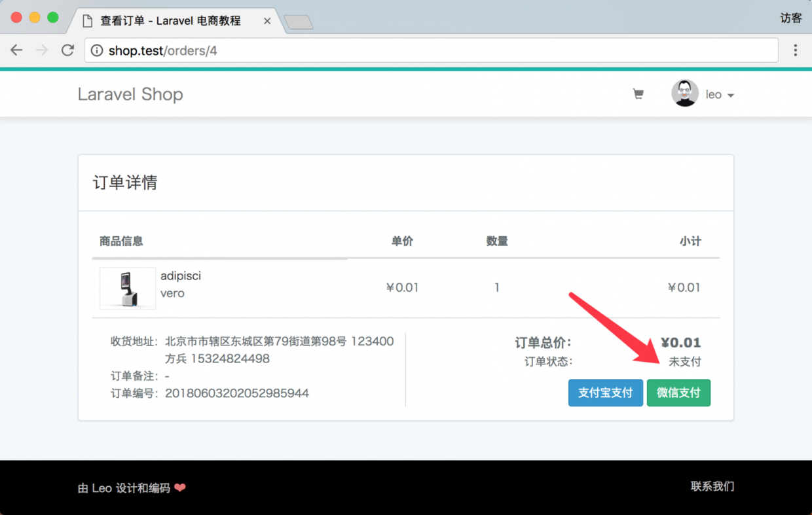Expand the leo account dropdown caret
Viewport: 812px width, 515px height.
pos(731,96)
